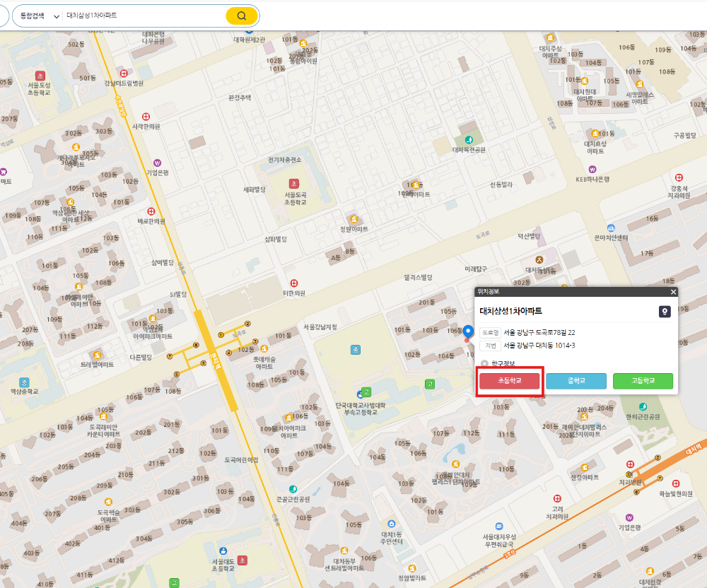This screenshot has height=588, width=707.
Task: Click the 다른빌딩 map label
Action: [141, 358]
